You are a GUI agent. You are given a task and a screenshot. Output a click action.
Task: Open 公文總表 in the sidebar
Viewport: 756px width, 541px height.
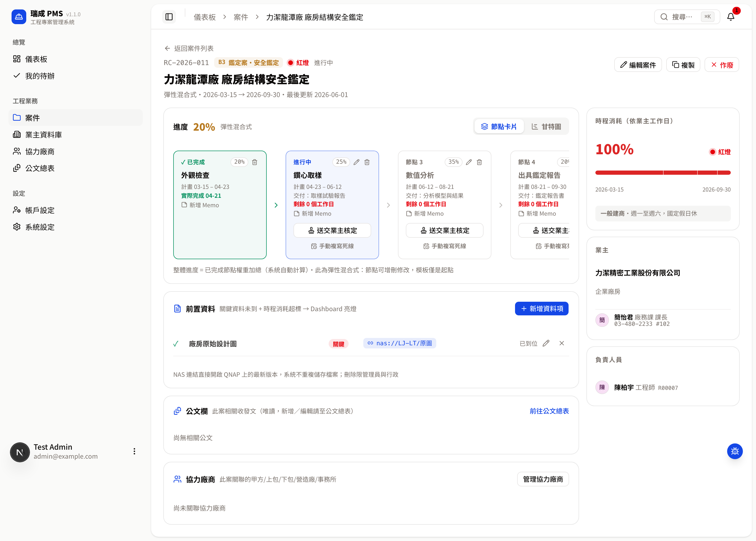(76, 168)
